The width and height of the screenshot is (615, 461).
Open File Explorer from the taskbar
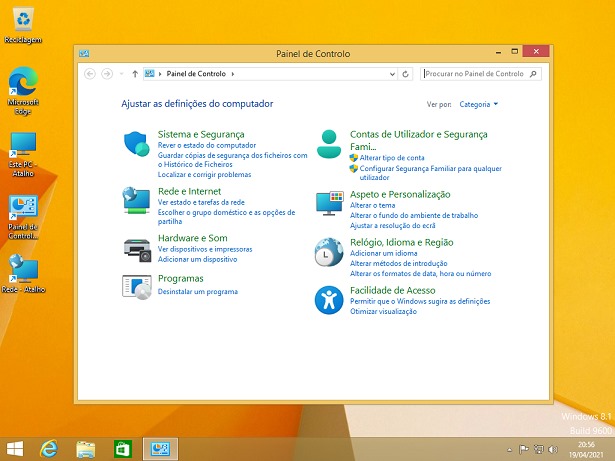pos(85,449)
